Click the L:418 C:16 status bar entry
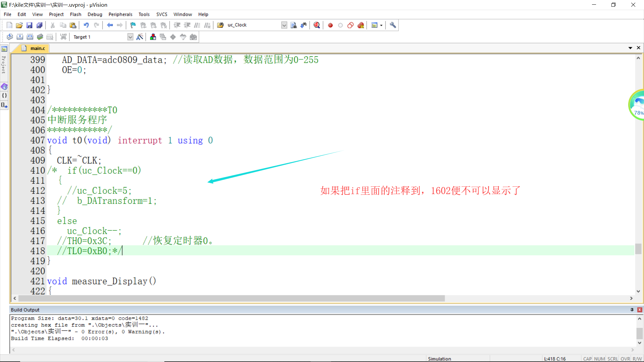Image resolution: width=644 pixels, height=362 pixels. [555, 359]
